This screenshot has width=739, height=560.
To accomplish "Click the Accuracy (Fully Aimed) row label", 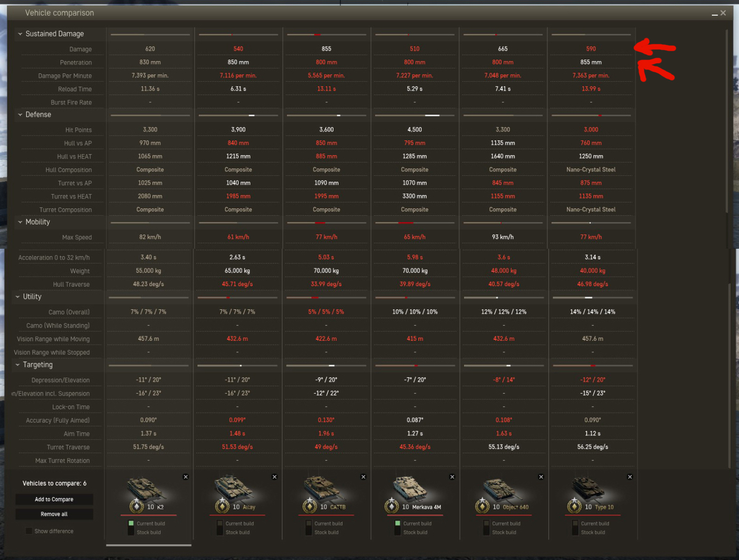I will (x=59, y=421).
